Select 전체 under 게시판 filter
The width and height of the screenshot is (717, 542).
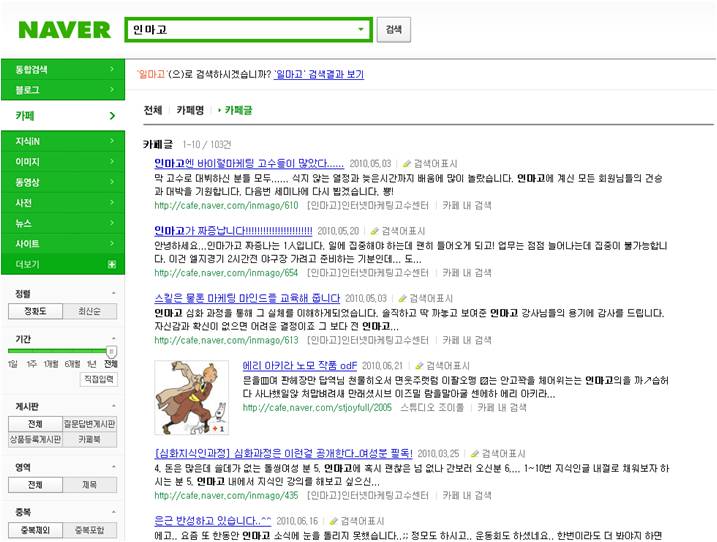click(x=35, y=424)
